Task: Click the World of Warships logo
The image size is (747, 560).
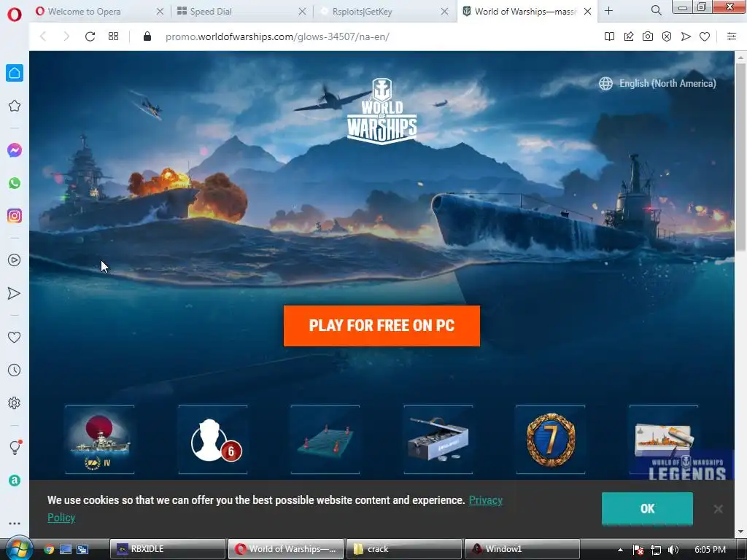Action: [382, 112]
